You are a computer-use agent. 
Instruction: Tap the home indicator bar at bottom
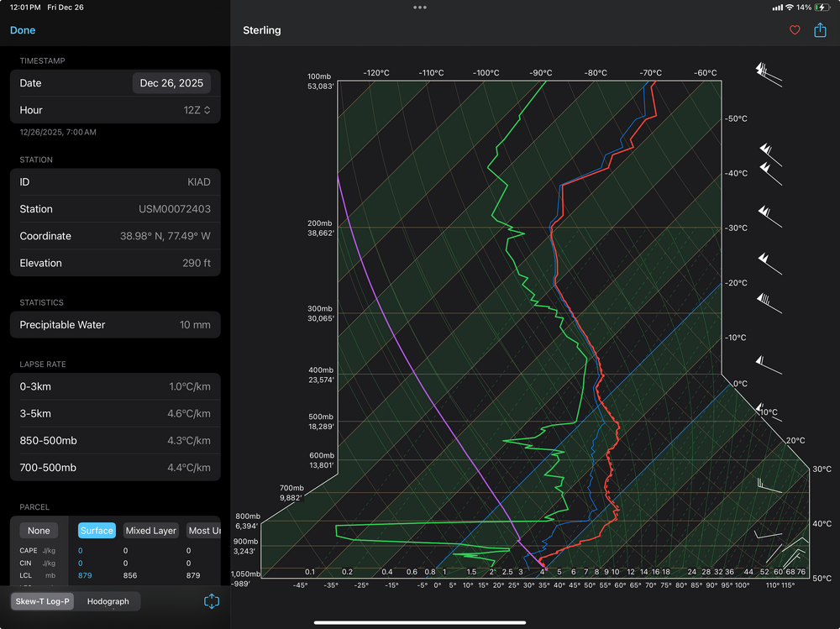(420, 622)
